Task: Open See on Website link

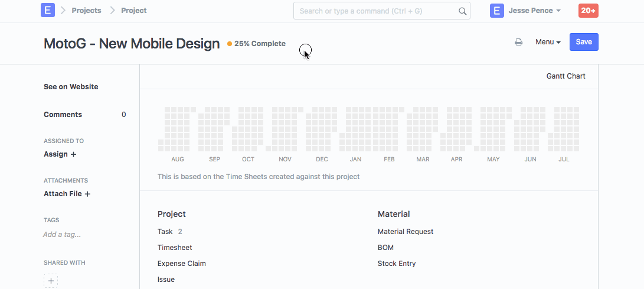Action: click(x=71, y=87)
